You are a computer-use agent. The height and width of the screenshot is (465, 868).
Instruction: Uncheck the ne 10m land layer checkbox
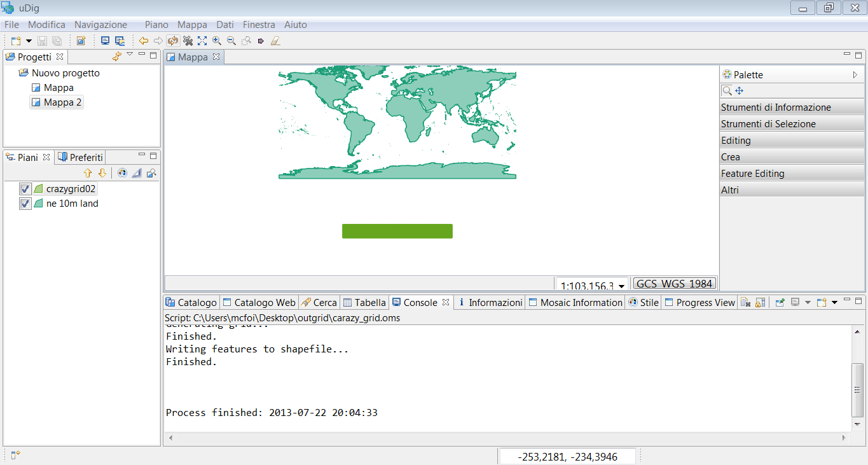25,204
